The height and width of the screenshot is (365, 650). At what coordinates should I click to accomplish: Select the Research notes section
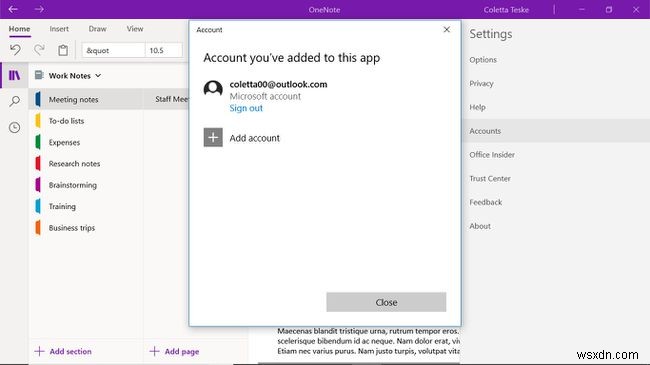86,163
